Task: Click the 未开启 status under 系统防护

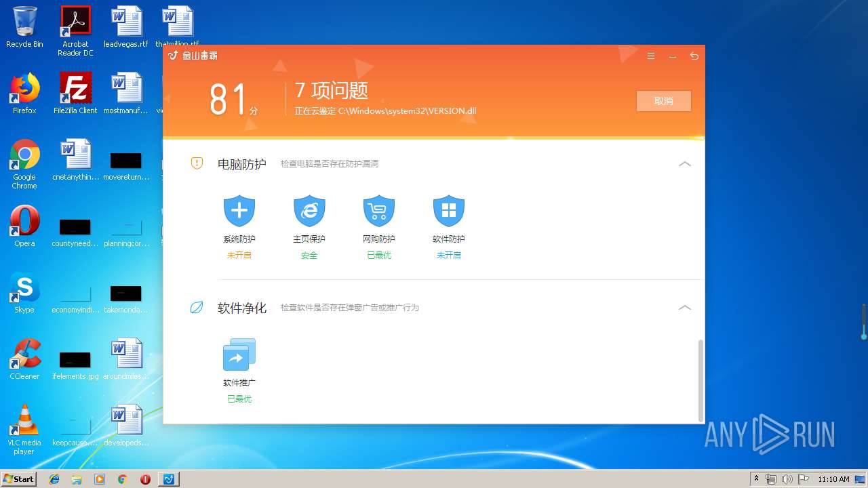Action: click(x=239, y=256)
